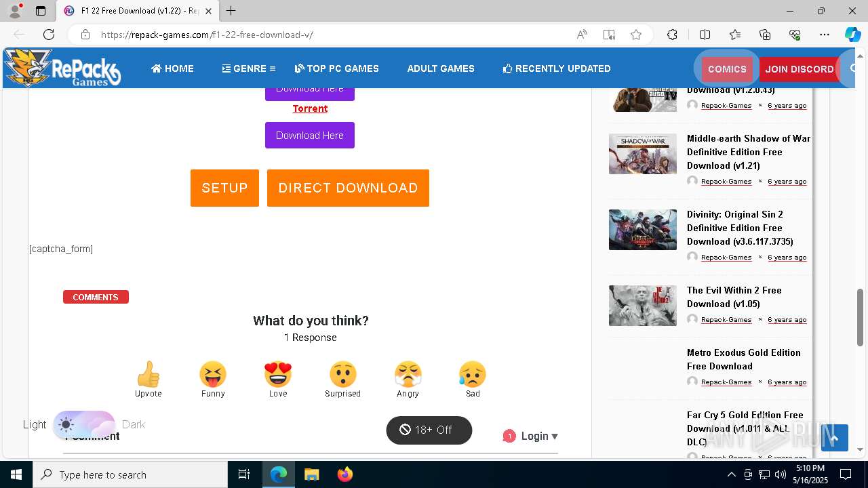Click the scroll back to top arrow
868x488 pixels.
click(835, 438)
